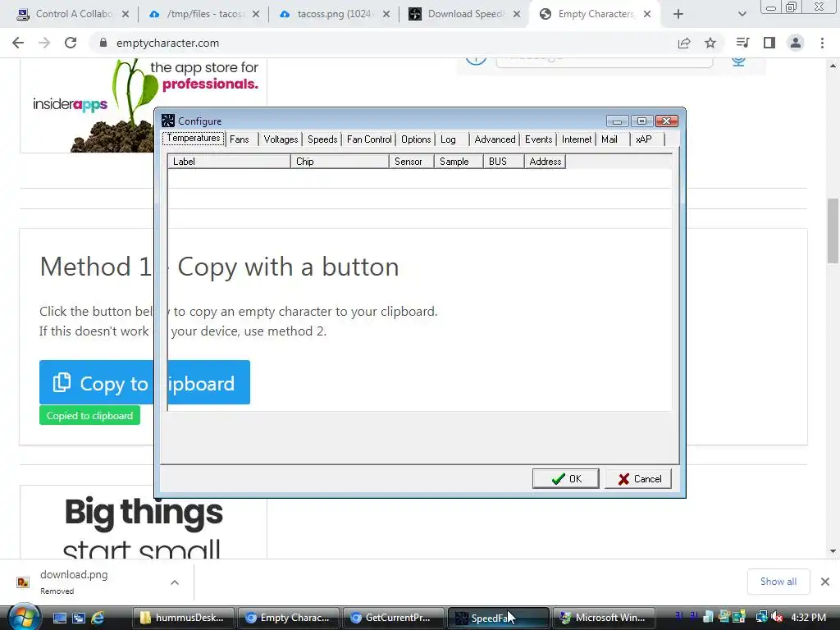The height and width of the screenshot is (630, 840).
Task: Click the Sample column header
Action: pos(459,162)
